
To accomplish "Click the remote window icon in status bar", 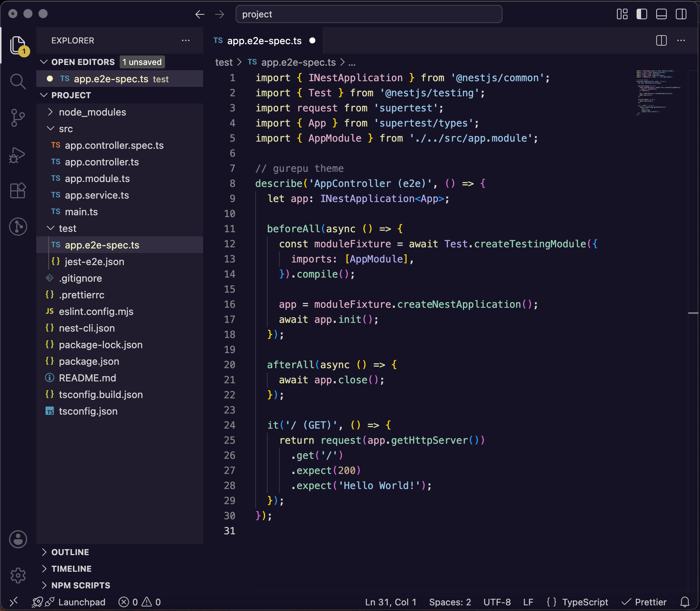I will coord(14,602).
